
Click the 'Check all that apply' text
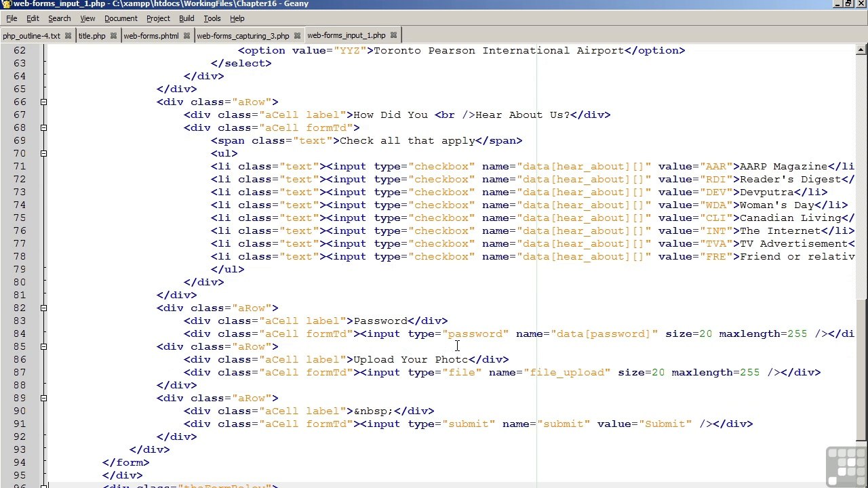coord(407,141)
